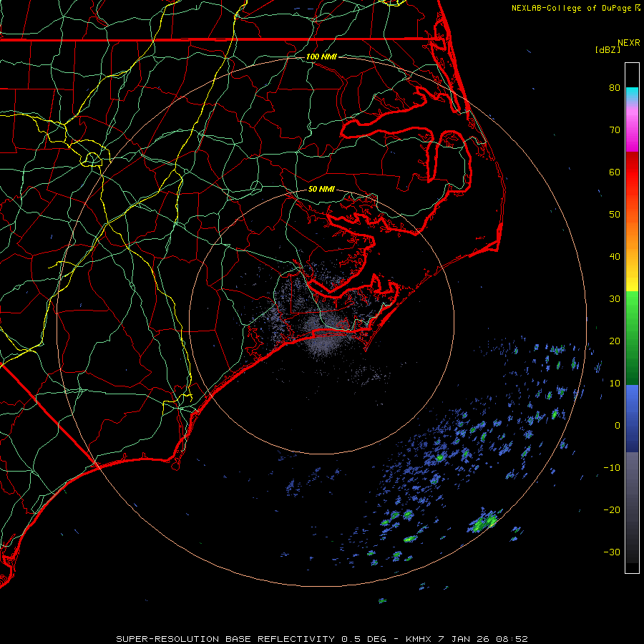Click the yellow segment of the color bar
644x644 pixels.
(x=632, y=281)
